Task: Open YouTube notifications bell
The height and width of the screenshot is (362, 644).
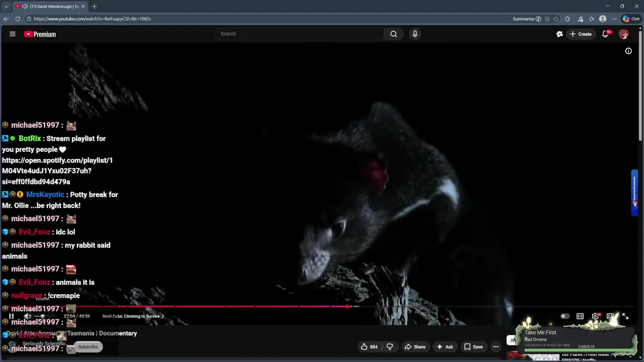Action: (606, 34)
